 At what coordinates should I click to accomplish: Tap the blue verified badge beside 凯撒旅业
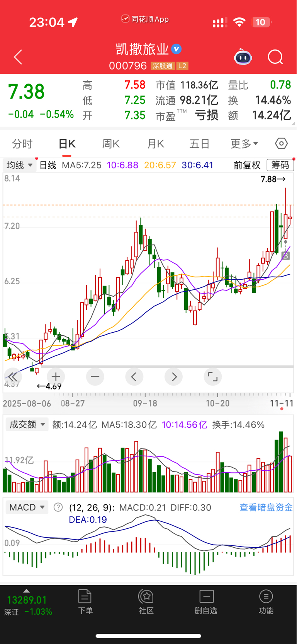pyautogui.click(x=177, y=49)
